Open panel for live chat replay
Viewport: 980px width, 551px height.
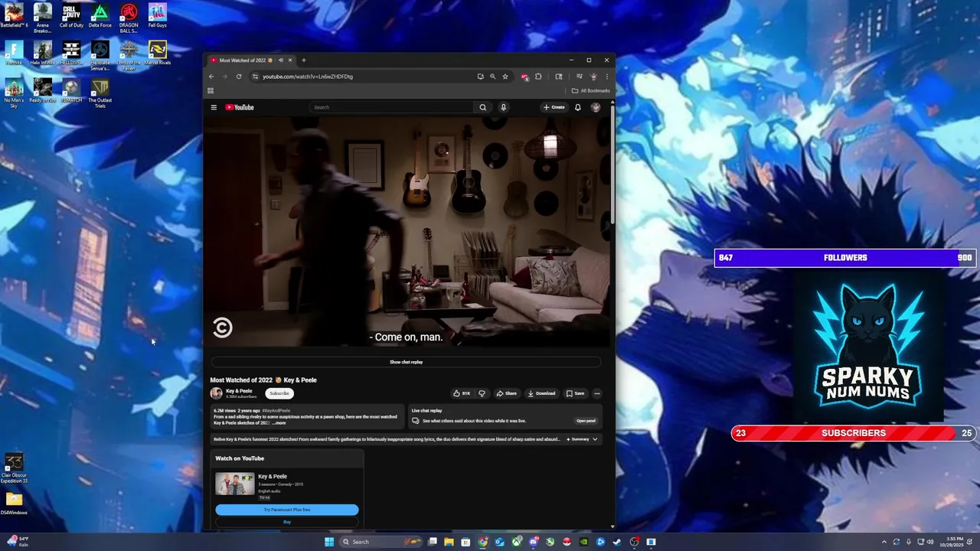(586, 421)
